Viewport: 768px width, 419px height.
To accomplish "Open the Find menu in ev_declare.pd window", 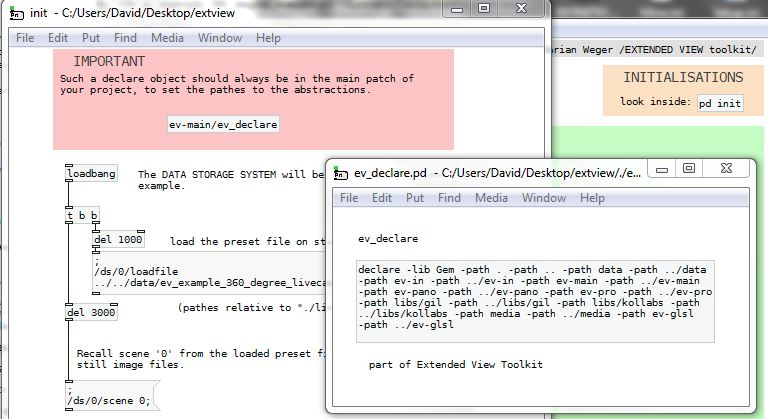I will coord(449,198).
